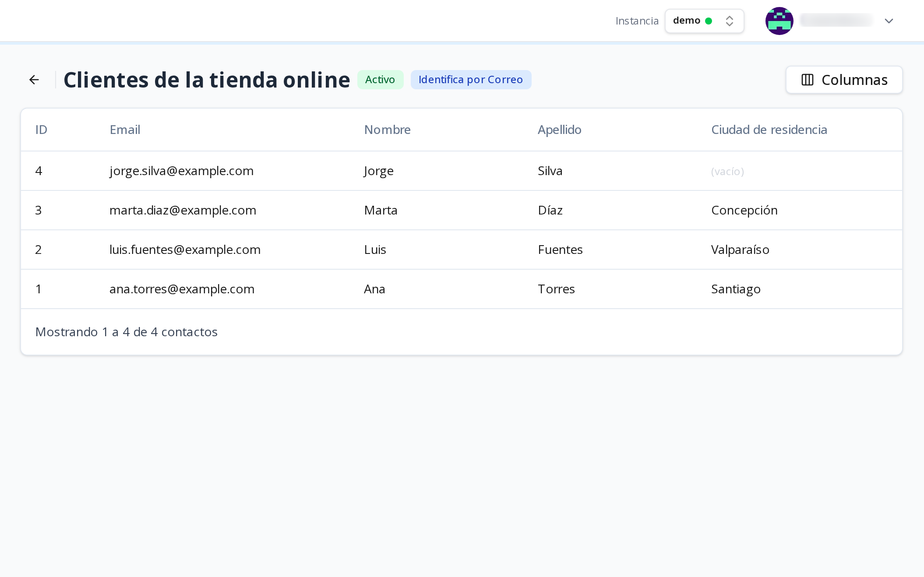The image size is (924, 577).
Task: Click the surname Silva
Action: 550,171
